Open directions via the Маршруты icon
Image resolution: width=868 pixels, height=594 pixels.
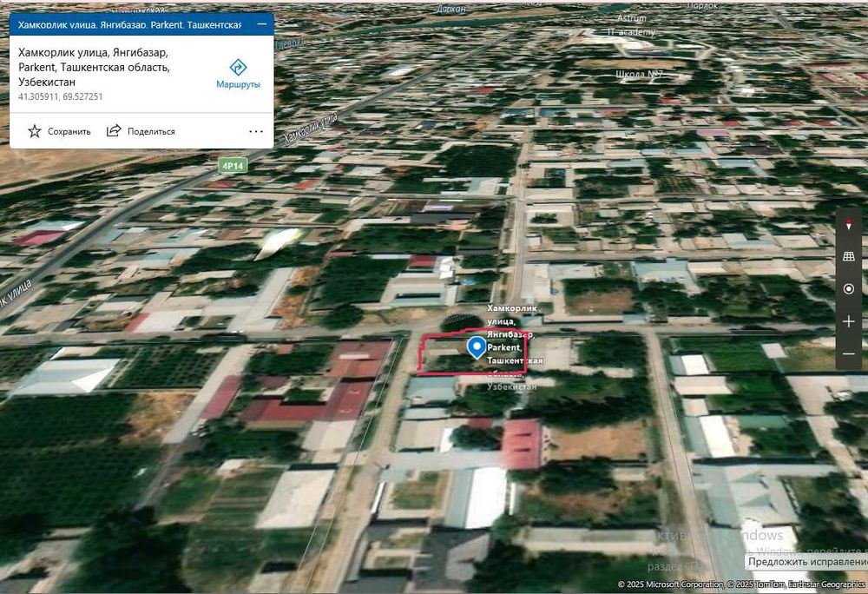coord(238,68)
